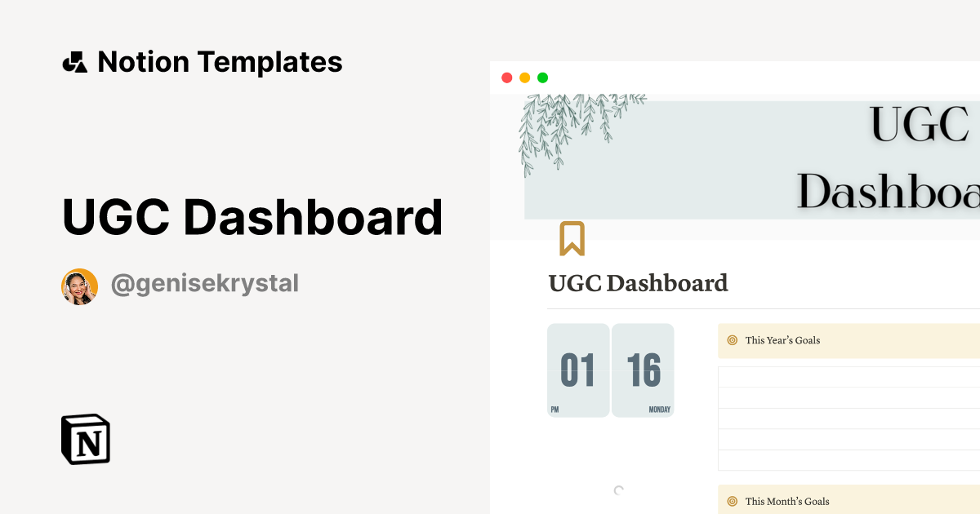Click the flip clock panel showing 16

tap(644, 370)
